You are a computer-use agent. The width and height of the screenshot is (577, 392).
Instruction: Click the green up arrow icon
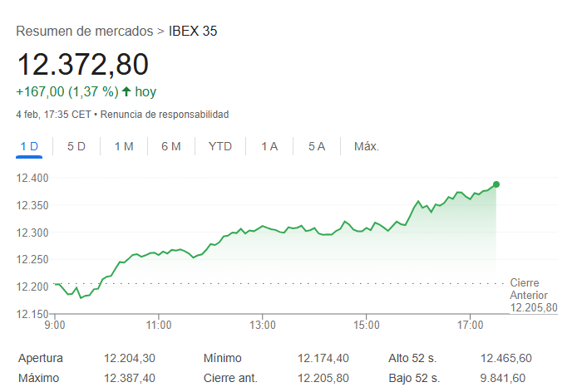(126, 91)
